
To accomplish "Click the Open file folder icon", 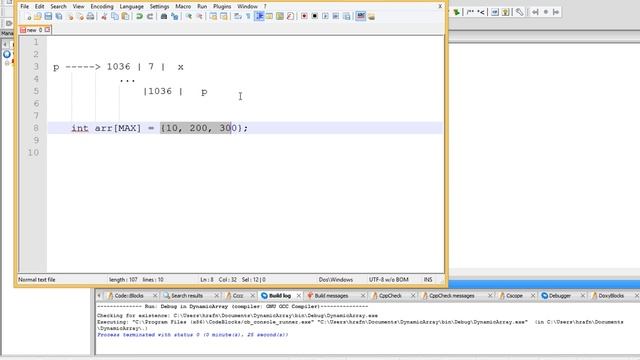I will [38, 16].
